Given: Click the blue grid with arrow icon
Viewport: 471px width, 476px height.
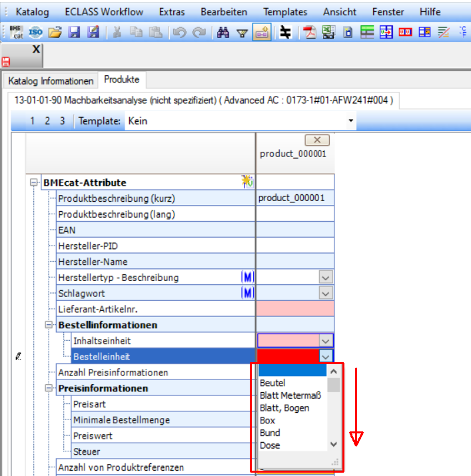Looking at the screenshot, I should (386, 32).
